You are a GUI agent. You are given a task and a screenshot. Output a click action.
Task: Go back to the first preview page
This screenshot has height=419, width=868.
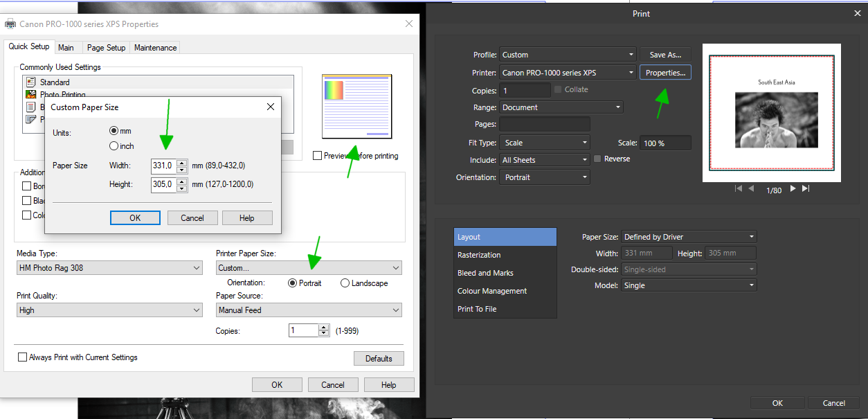(x=739, y=188)
